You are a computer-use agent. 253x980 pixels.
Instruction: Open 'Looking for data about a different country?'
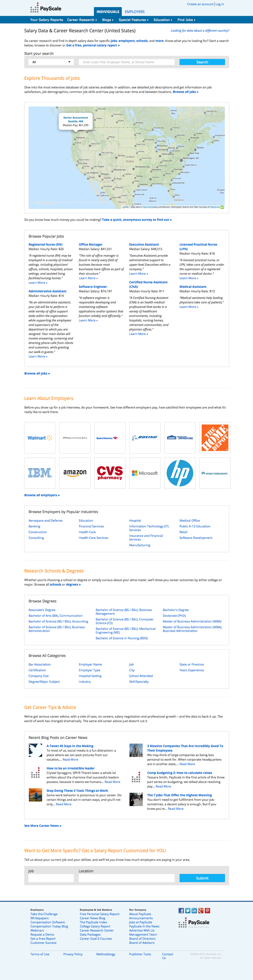200,31
